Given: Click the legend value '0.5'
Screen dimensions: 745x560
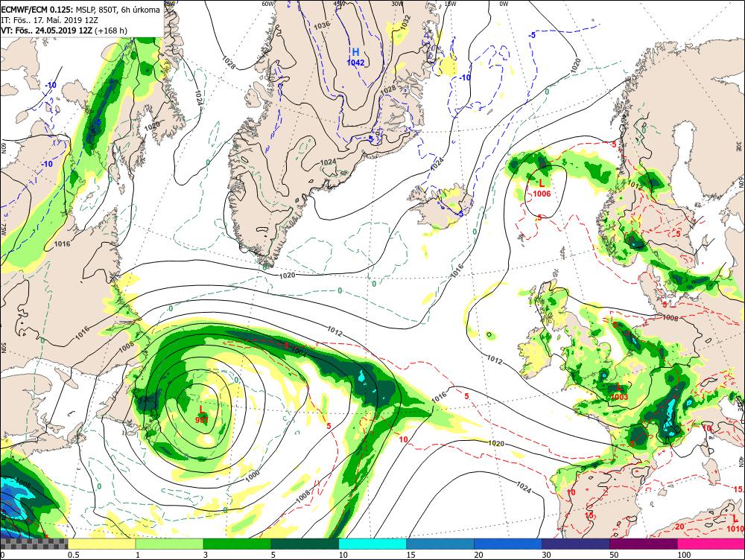Looking at the screenshot, I should click(73, 555).
